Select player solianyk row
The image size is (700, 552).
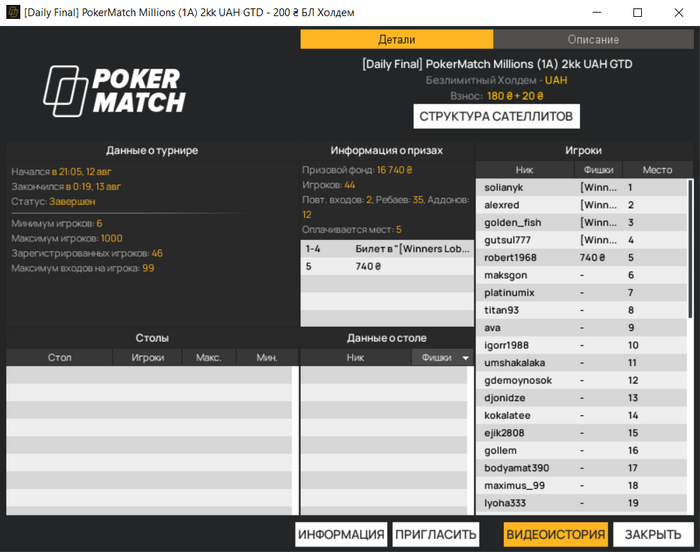point(581,187)
